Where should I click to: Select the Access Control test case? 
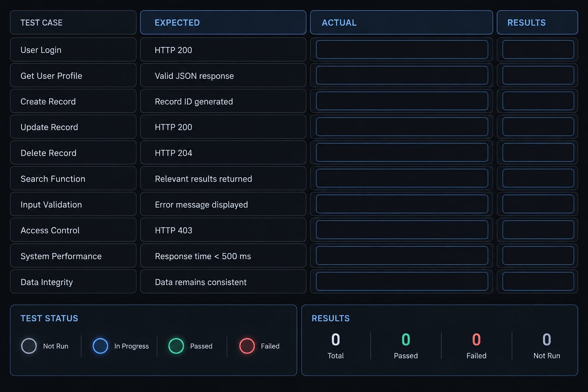pos(73,229)
